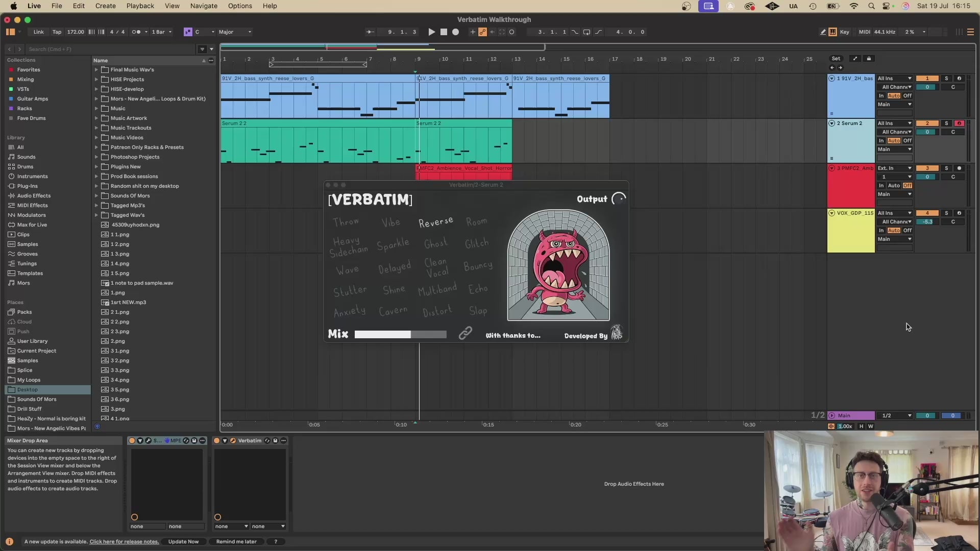This screenshot has height=551, width=980.
Task: Toggle arm on track 2 Serum 2
Action: coord(959,123)
